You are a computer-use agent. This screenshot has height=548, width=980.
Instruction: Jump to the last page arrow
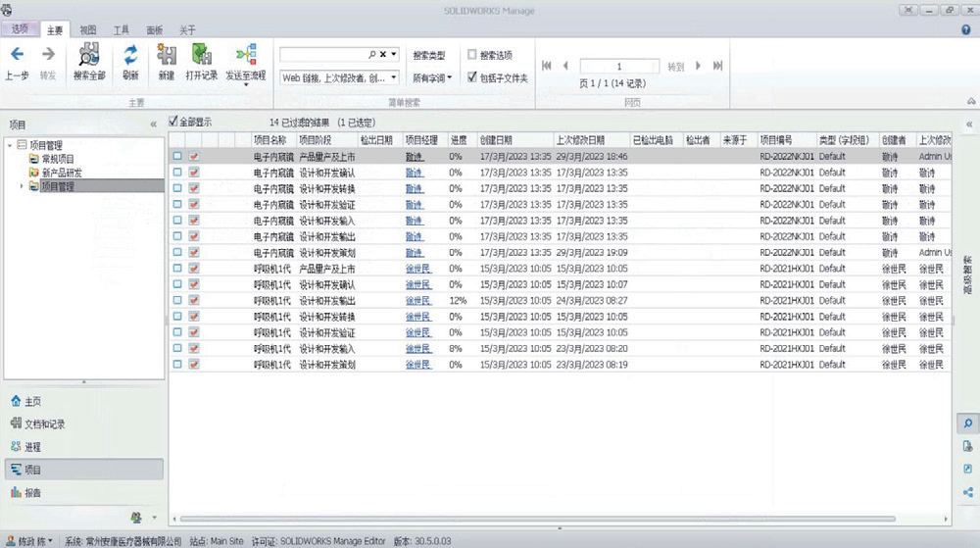click(717, 66)
